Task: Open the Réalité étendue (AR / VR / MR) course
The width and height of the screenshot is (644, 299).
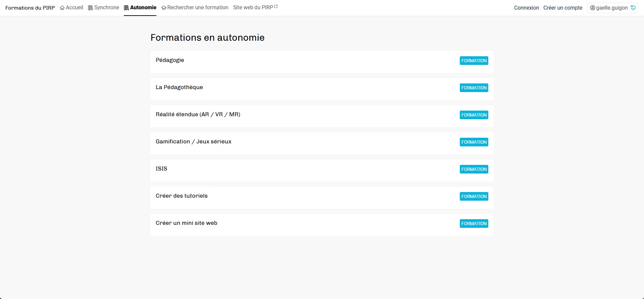Action: [x=198, y=114]
